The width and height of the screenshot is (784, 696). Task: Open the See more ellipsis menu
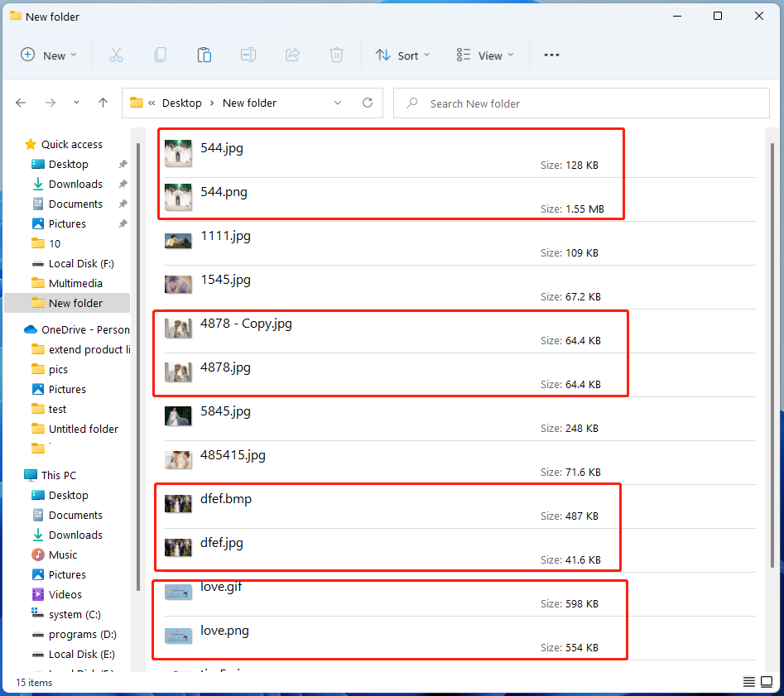click(551, 55)
